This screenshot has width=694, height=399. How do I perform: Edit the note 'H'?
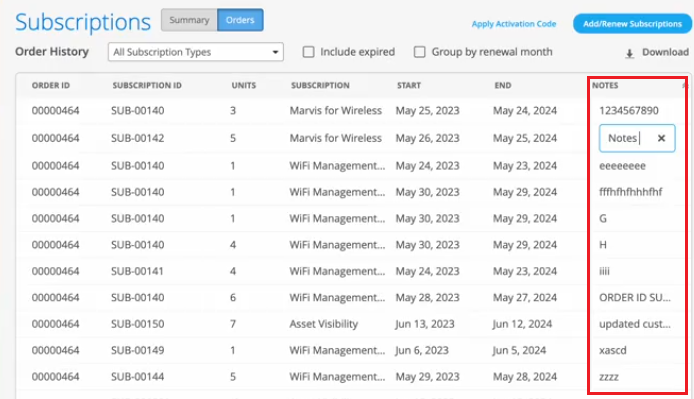pos(603,245)
